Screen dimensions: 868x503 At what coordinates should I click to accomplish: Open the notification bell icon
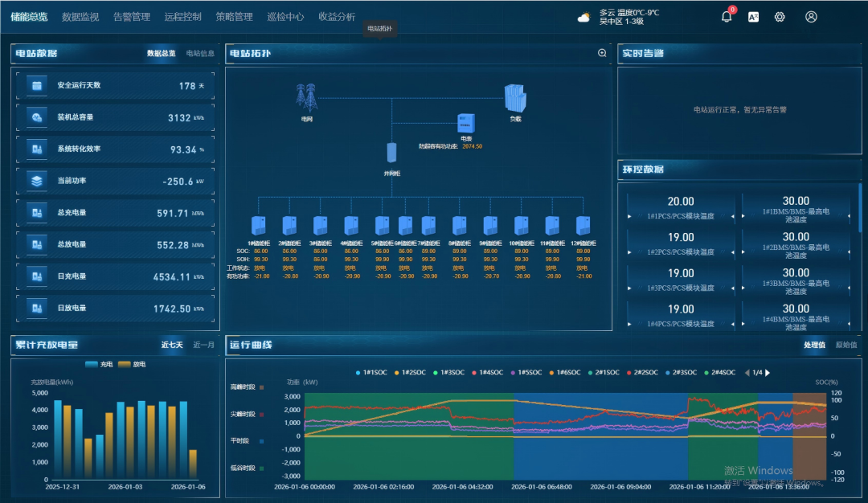click(x=727, y=17)
